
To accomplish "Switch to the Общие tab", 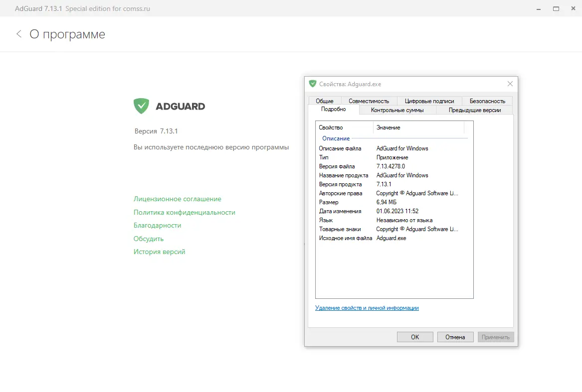I will coord(325,101).
